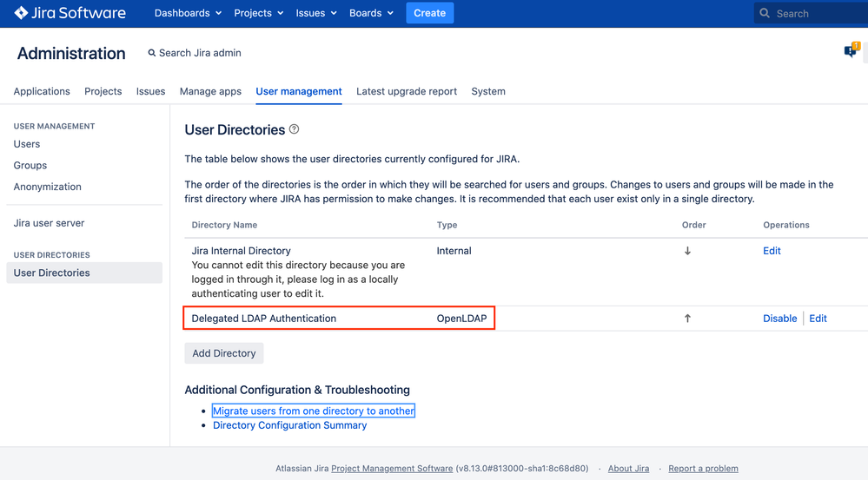Viewport: 868px width, 480px height.
Task: Click the Jira Software logo
Action: click(70, 13)
